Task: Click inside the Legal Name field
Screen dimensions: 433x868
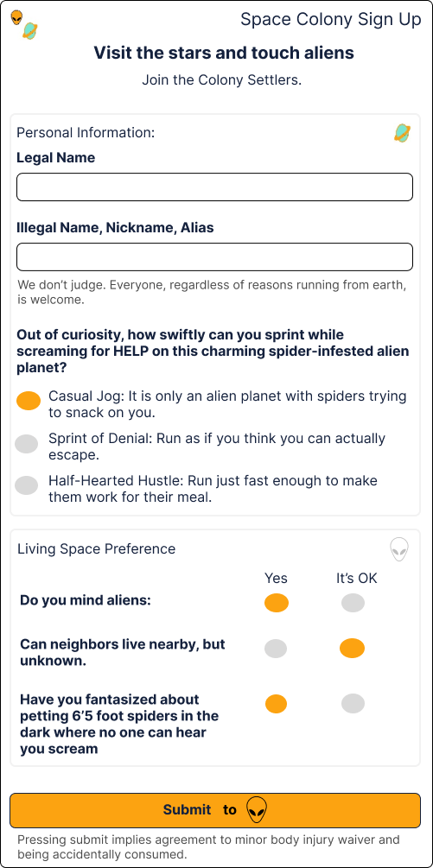Action: (x=215, y=187)
